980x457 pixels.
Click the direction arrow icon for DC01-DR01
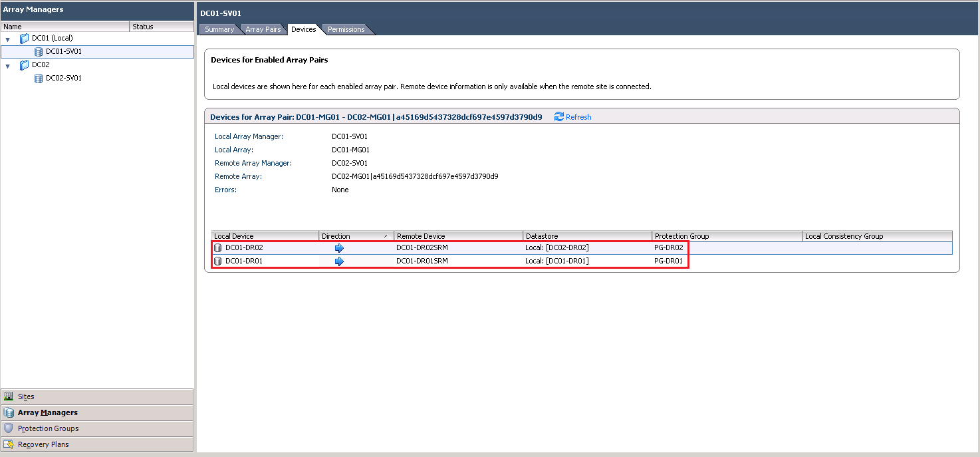[x=339, y=261]
